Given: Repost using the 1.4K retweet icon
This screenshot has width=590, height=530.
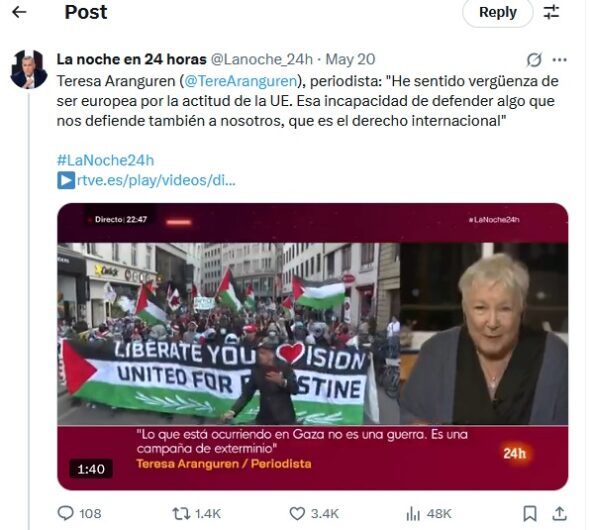Looking at the screenshot, I should tap(181, 513).
